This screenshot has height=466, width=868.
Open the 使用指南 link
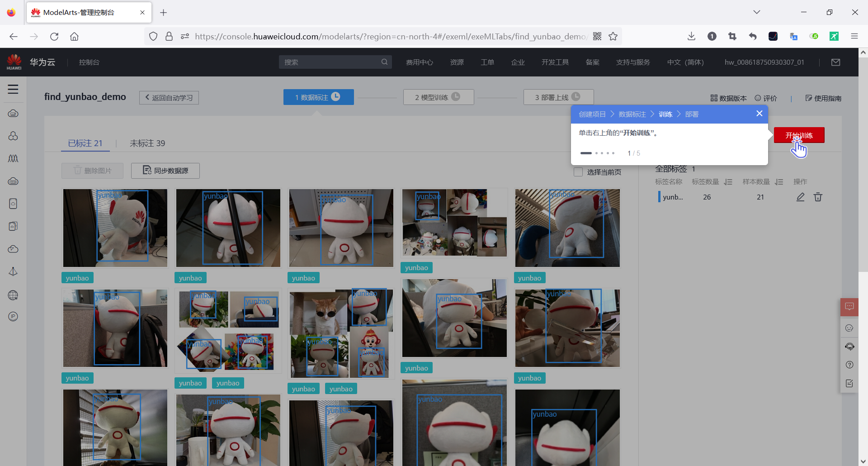pos(823,98)
